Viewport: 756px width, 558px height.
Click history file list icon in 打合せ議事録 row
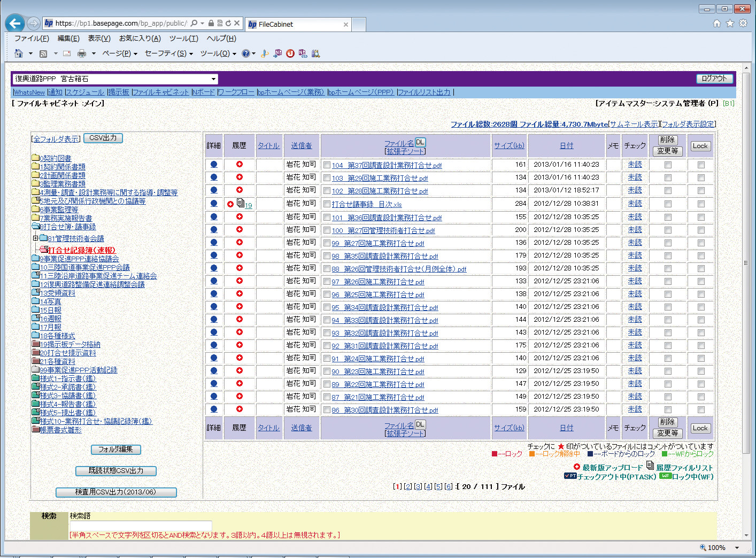pos(241,203)
